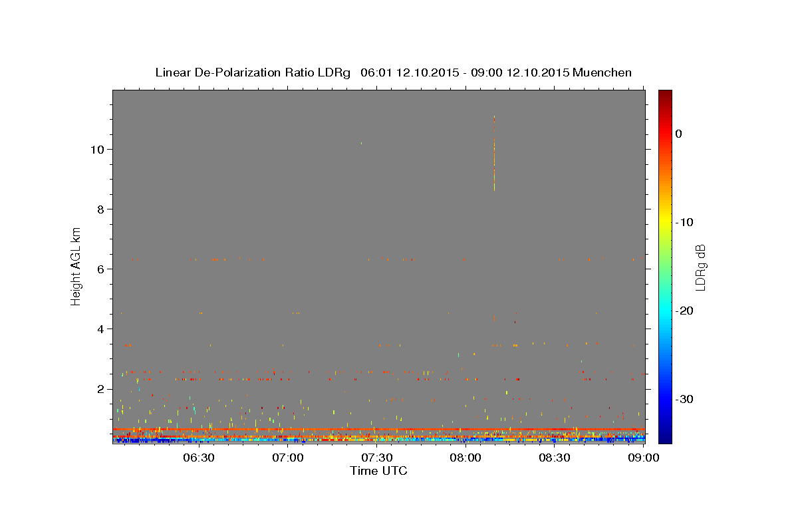Click the dark red top of the colorbar
The height and width of the screenshot is (532, 798).
(x=665, y=96)
